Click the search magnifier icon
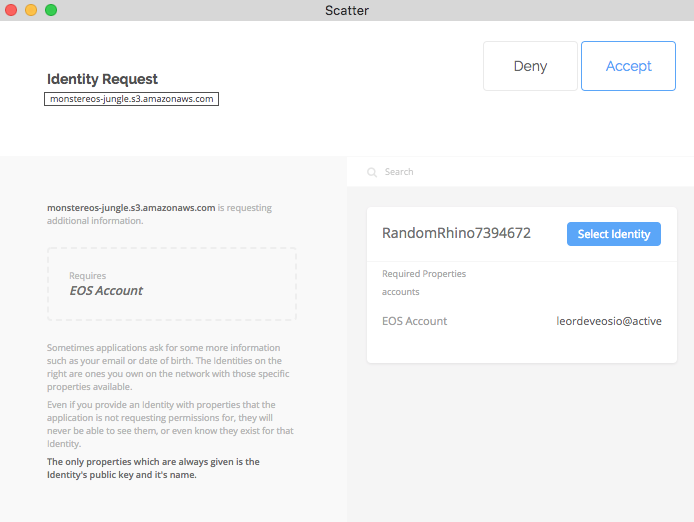 tap(372, 172)
